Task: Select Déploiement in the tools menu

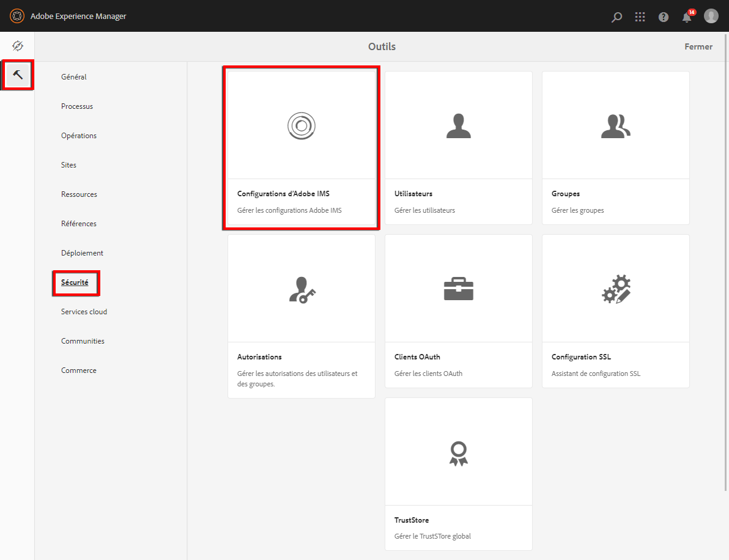Action: click(83, 253)
